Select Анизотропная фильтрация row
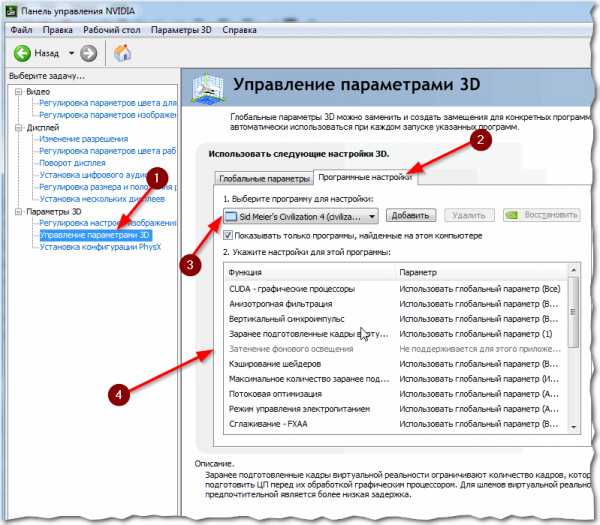 [x=396, y=304]
